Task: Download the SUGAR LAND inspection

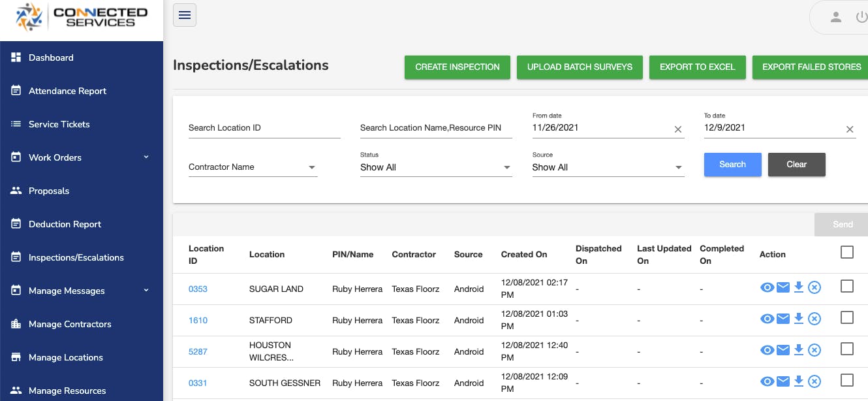Action: tap(799, 287)
